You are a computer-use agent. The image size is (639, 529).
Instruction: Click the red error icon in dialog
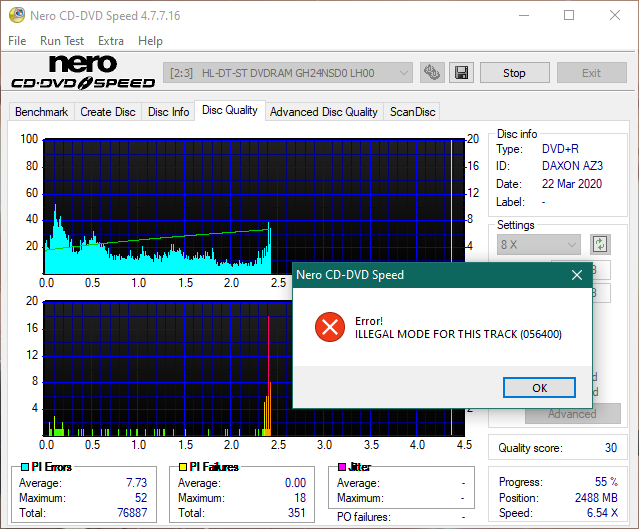tap(330, 327)
